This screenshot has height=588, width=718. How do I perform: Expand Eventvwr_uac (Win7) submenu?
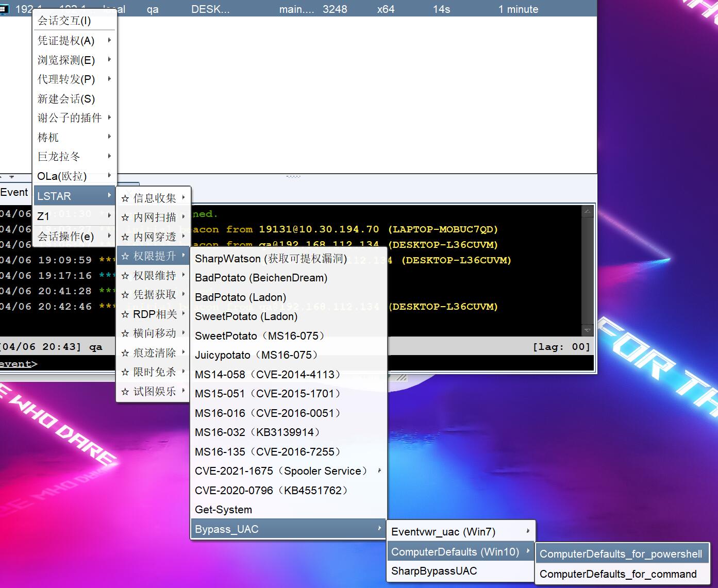point(461,532)
